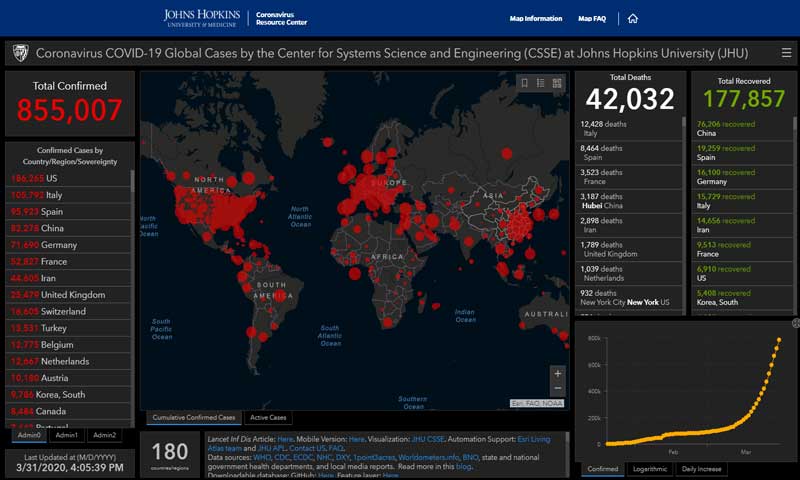The width and height of the screenshot is (800, 480).
Task: Click the JHU shield logo by the title
Action: point(20,53)
